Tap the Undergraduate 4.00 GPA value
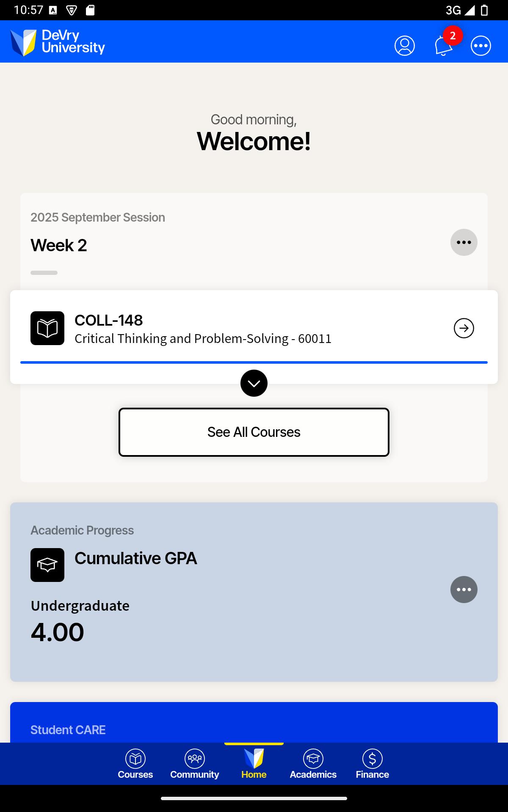Screen dimensions: 508x812 click(58, 633)
